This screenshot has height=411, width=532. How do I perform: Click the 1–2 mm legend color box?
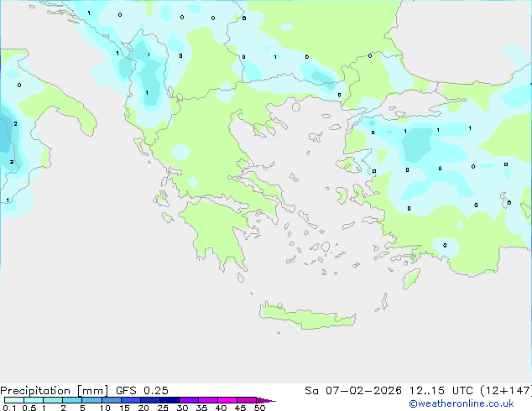(53, 400)
